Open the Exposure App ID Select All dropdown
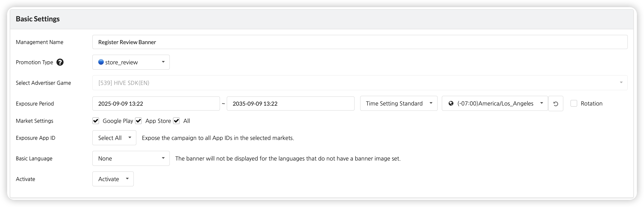Image resolution: width=644 pixels, height=207 pixels. (x=114, y=138)
